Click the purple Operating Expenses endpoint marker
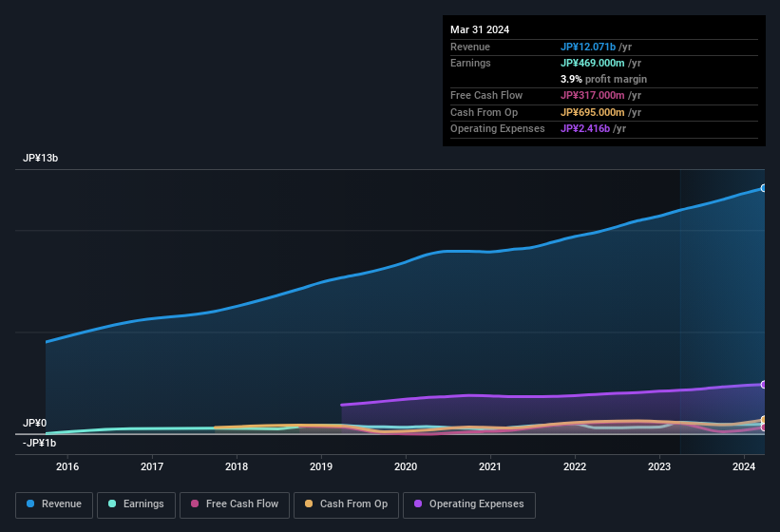 pos(763,384)
